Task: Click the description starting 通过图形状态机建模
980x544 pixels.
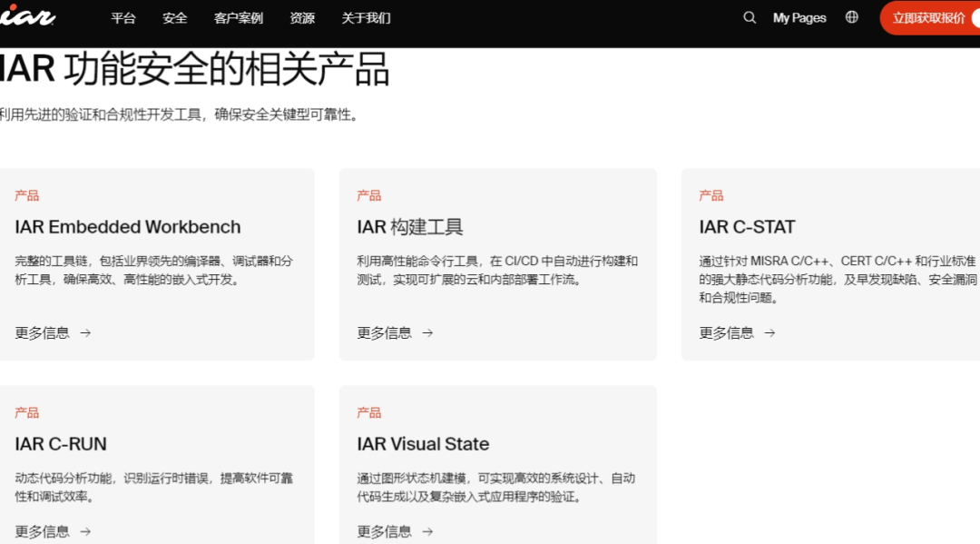Action: (495, 487)
